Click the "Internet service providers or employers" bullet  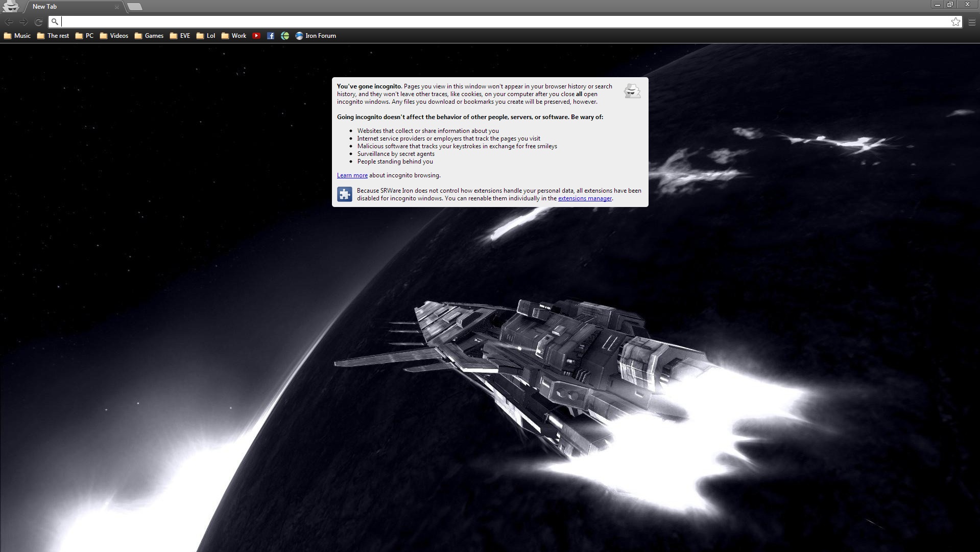448,139
